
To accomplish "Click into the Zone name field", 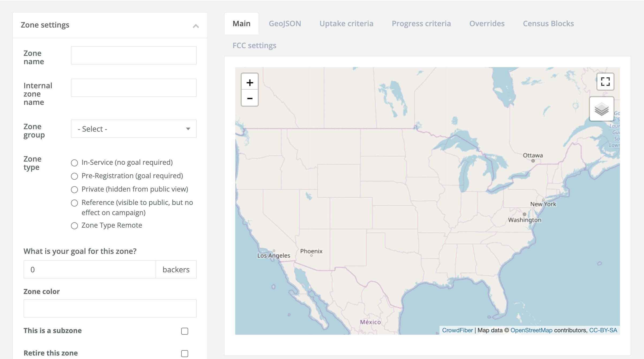I will [134, 55].
